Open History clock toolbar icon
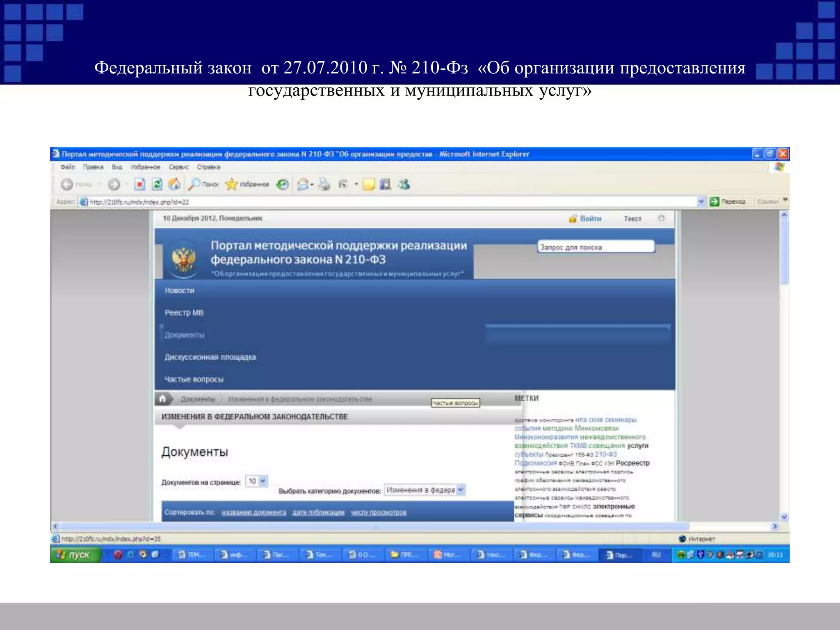840x630 pixels. pyautogui.click(x=283, y=185)
